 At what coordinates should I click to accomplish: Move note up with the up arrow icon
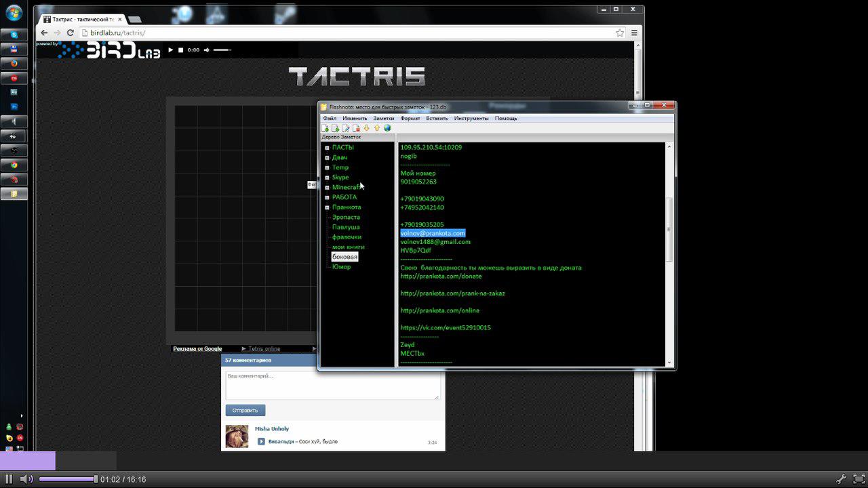[x=377, y=128]
